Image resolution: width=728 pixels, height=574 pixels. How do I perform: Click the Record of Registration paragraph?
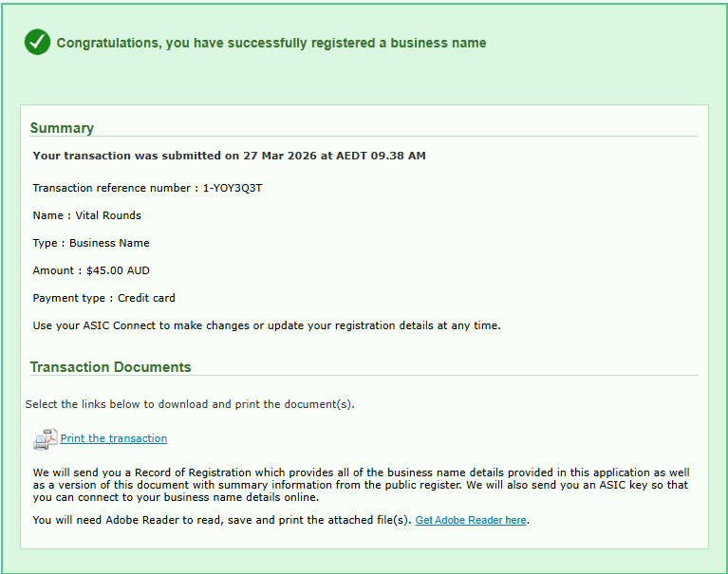click(x=361, y=484)
